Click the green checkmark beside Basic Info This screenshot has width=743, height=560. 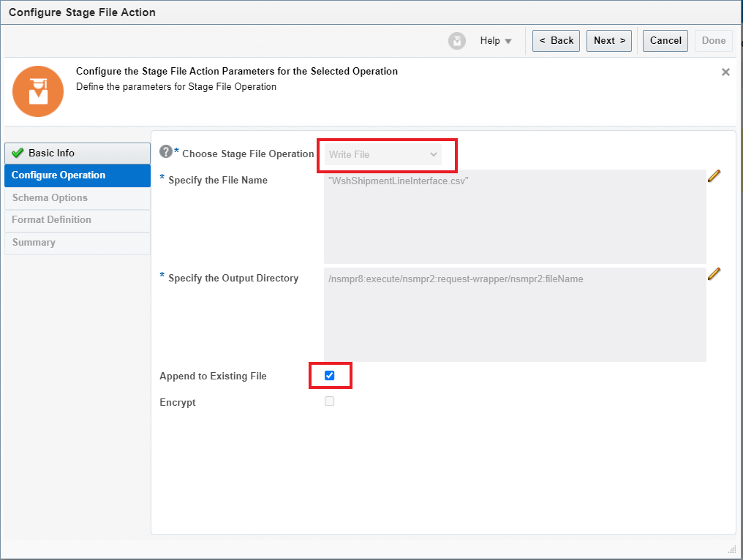click(x=18, y=154)
